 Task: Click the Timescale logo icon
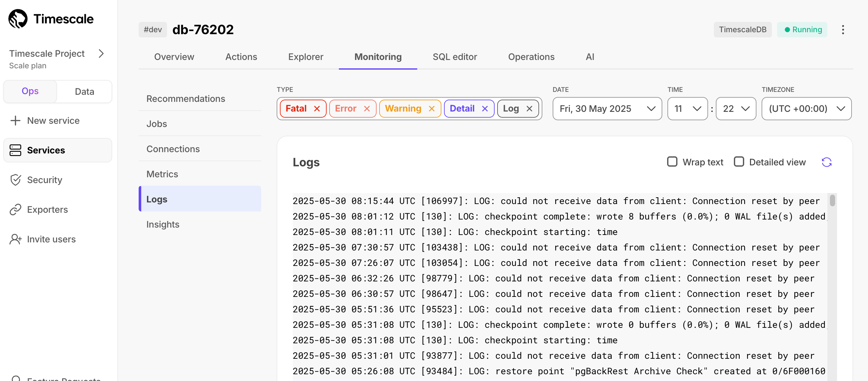[x=18, y=19]
